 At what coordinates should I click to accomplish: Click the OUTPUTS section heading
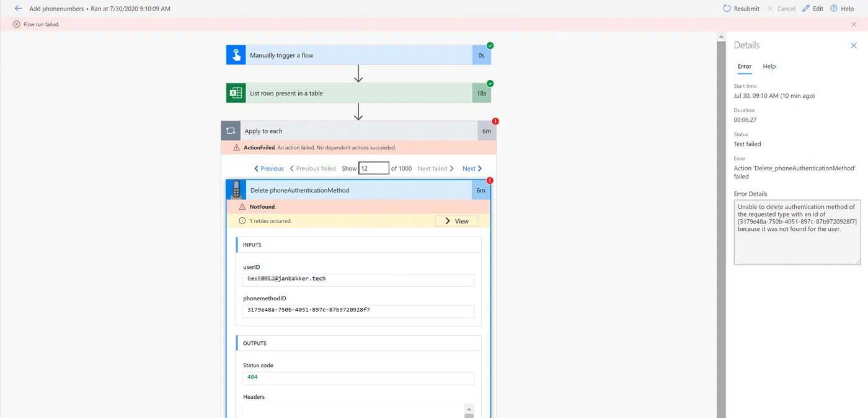[255, 343]
